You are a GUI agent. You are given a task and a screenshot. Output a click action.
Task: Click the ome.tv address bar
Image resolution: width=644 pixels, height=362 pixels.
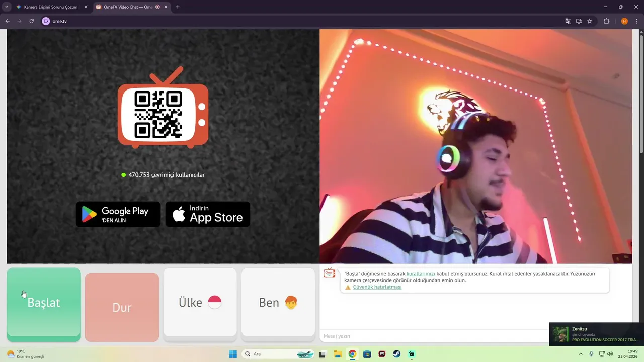(302, 21)
